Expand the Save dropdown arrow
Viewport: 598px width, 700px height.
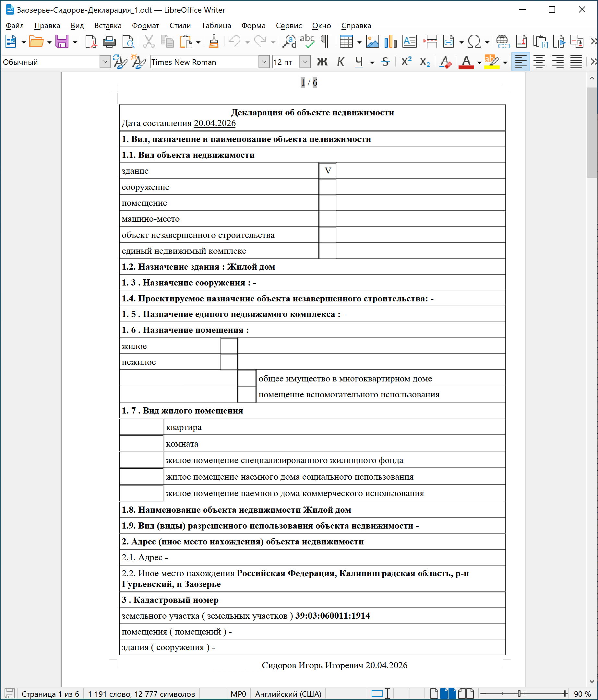click(75, 42)
